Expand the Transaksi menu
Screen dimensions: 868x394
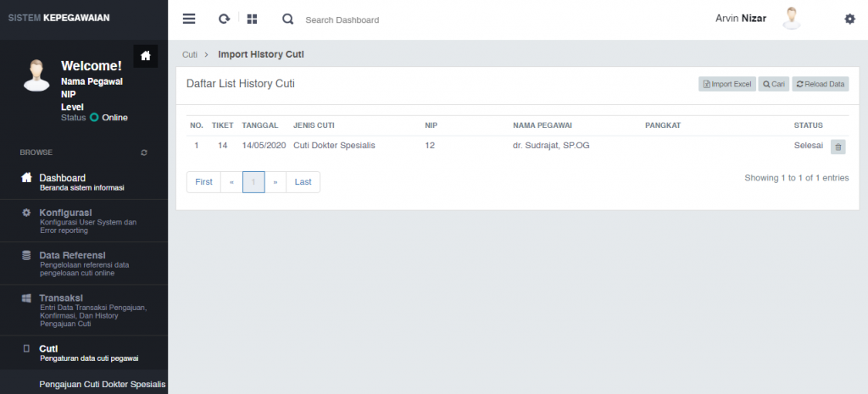click(84, 310)
